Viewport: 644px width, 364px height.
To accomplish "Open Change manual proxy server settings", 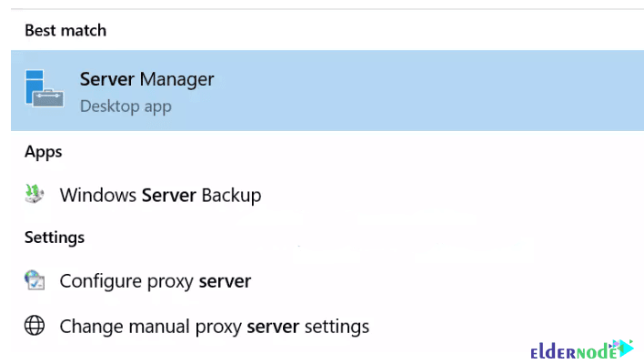I will pyautogui.click(x=214, y=326).
